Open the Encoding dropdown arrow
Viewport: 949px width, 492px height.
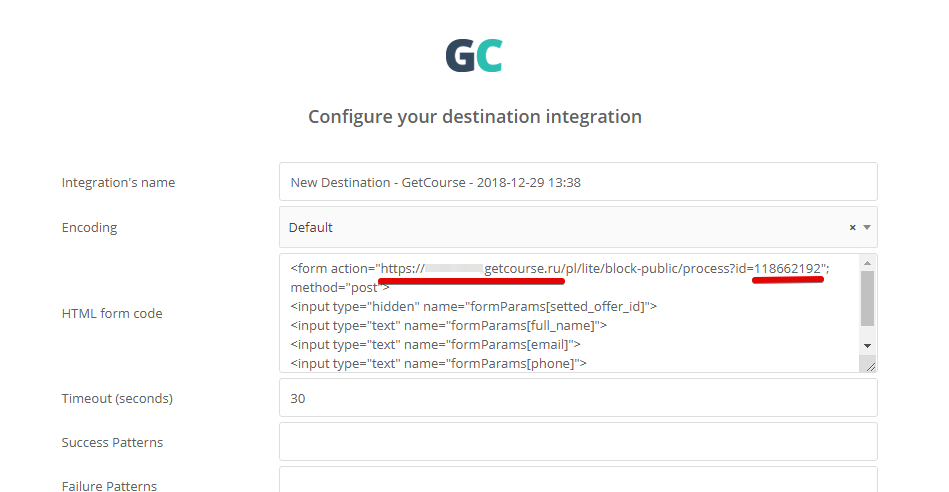coord(867,228)
